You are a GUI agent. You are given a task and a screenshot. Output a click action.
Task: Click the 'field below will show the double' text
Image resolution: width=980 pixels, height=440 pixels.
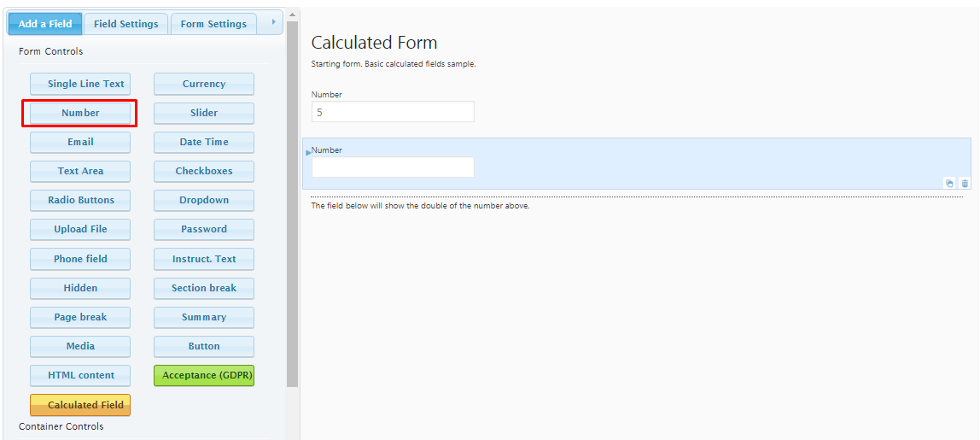click(421, 206)
